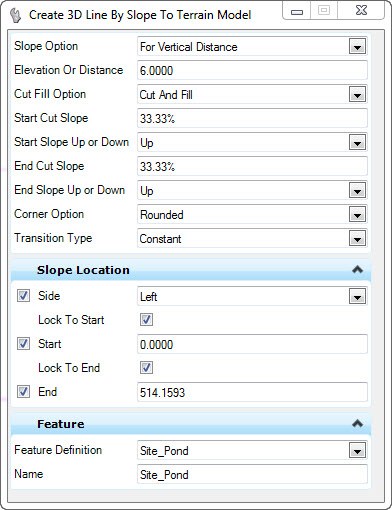Image resolution: width=392 pixels, height=510 pixels.
Task: Open the Feature Definition dropdown
Action: pyautogui.click(x=357, y=451)
